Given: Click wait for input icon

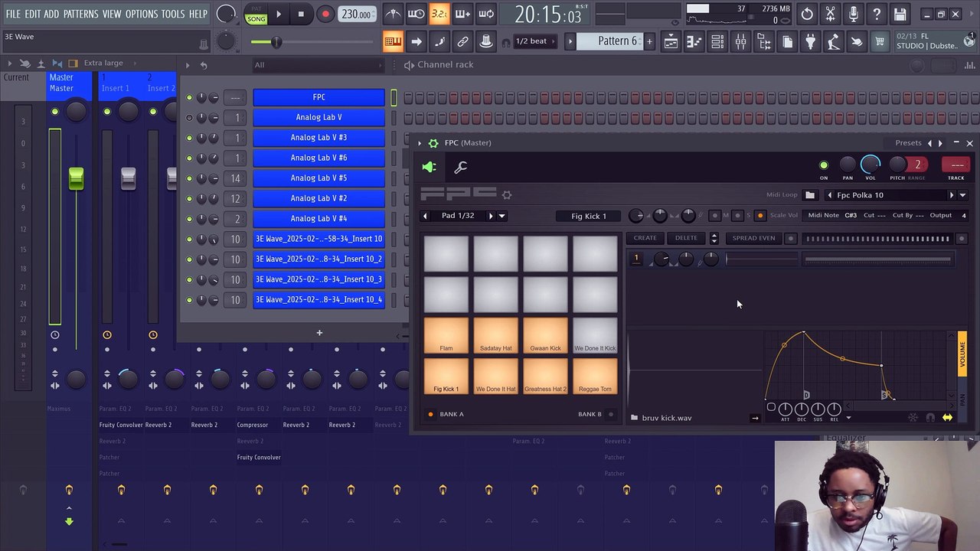Looking at the screenshot, I should coord(416,14).
